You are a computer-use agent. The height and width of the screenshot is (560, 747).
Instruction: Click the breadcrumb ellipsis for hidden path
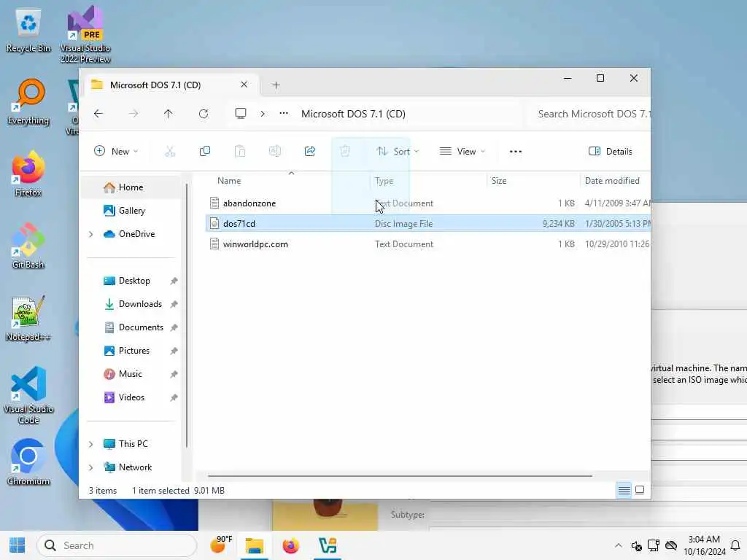(284, 114)
